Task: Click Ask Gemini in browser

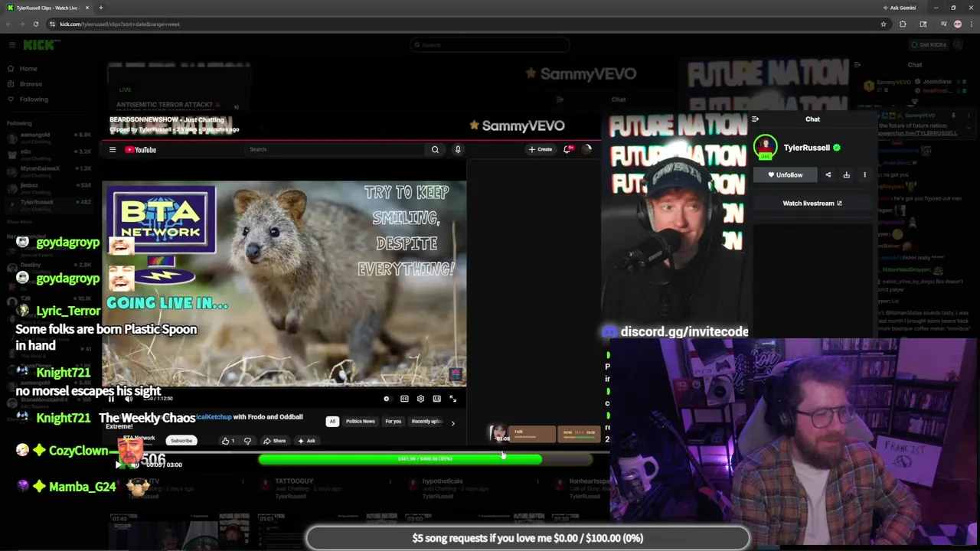Action: click(898, 8)
